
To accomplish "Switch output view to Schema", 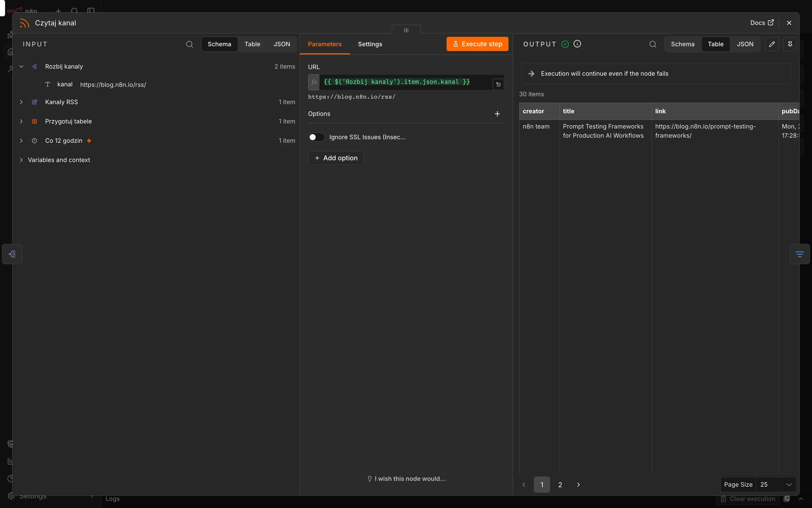I will (x=683, y=44).
